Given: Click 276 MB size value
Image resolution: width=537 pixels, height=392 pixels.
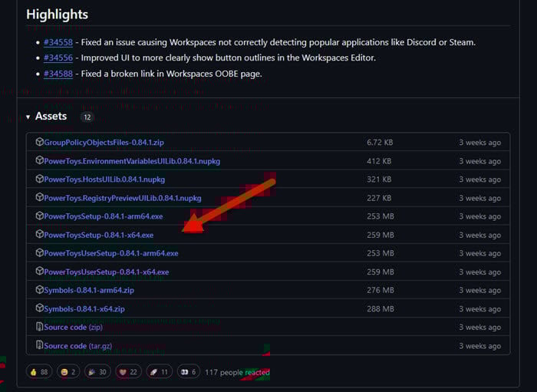Looking at the screenshot, I should tap(381, 290).
